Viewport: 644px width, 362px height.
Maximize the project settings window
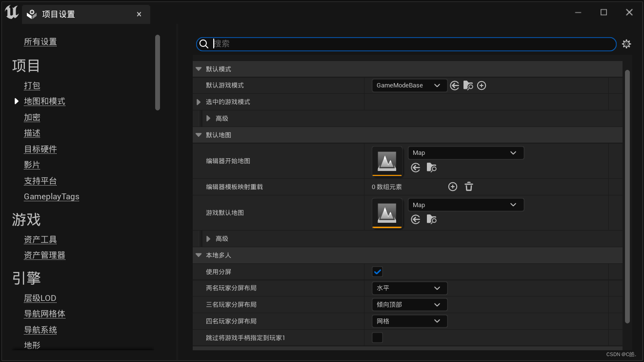[x=604, y=12]
